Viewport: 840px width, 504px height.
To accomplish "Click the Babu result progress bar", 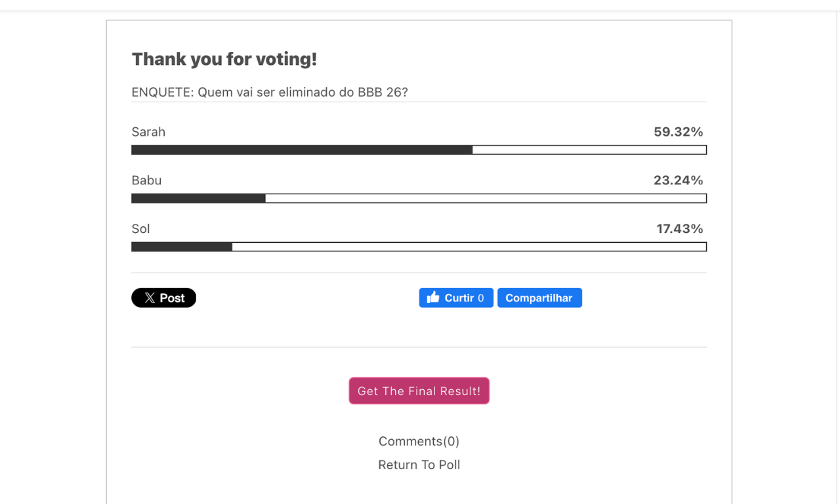I will point(419,198).
